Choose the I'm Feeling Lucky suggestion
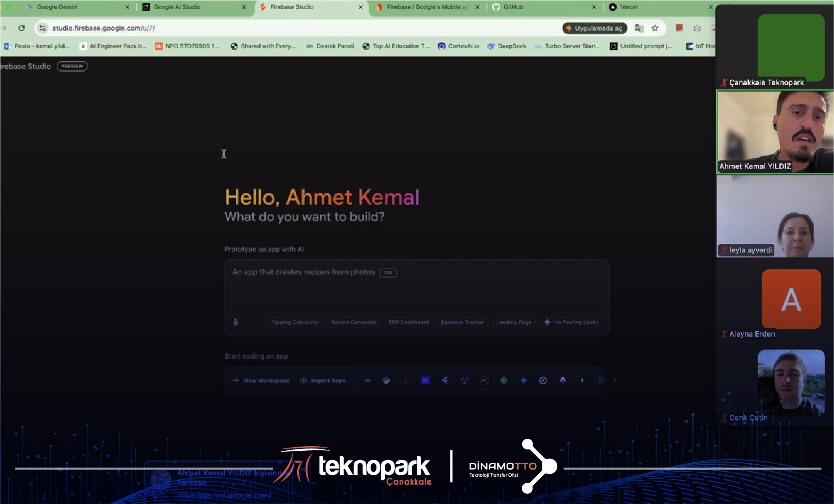The height and width of the screenshot is (504, 834). pyautogui.click(x=571, y=322)
